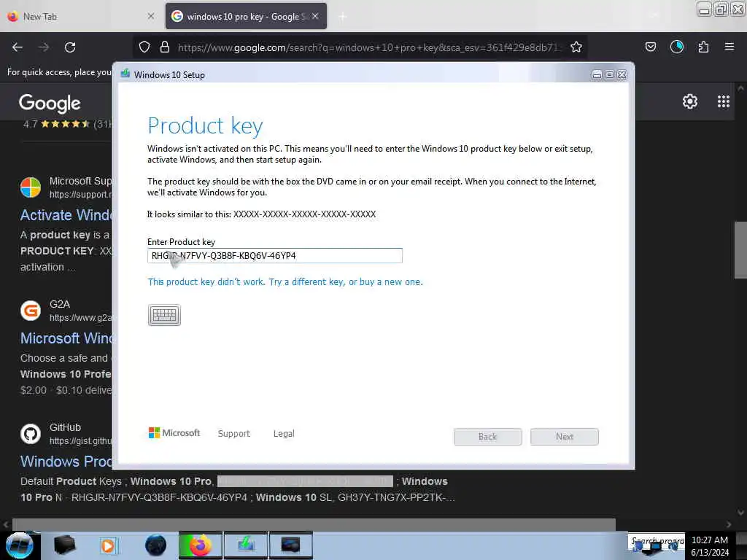Open the Google apps grid
Image resolution: width=747 pixels, height=560 pixels.
pos(724,101)
